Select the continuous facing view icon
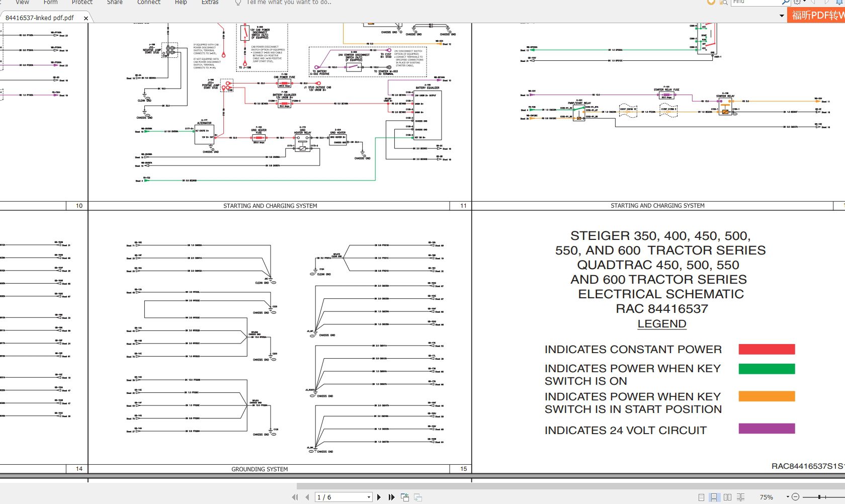 pyautogui.click(x=741, y=497)
